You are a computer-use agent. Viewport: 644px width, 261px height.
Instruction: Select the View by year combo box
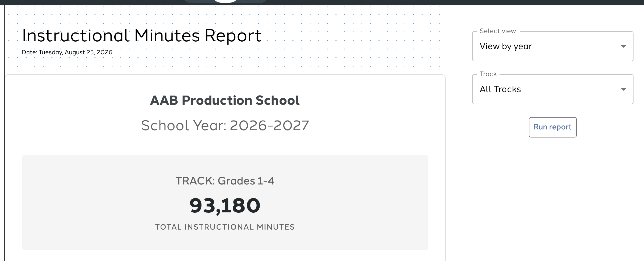click(553, 46)
